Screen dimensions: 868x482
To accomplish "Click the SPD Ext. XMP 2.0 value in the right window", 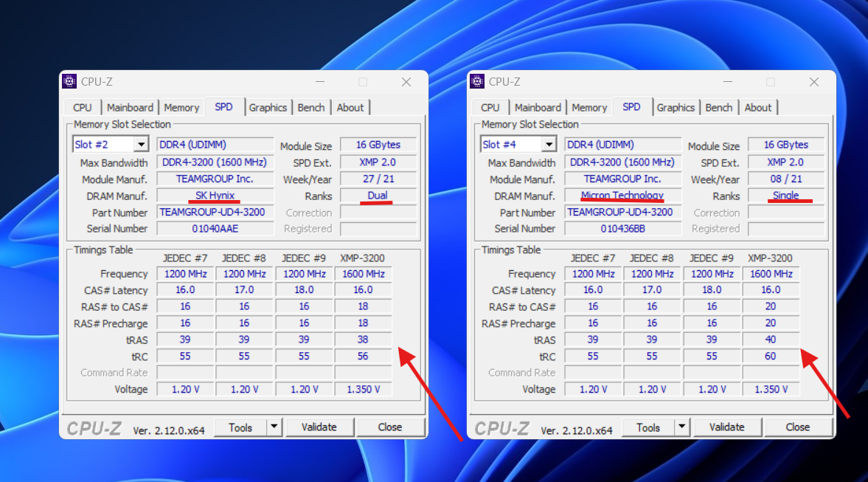I will tap(785, 162).
